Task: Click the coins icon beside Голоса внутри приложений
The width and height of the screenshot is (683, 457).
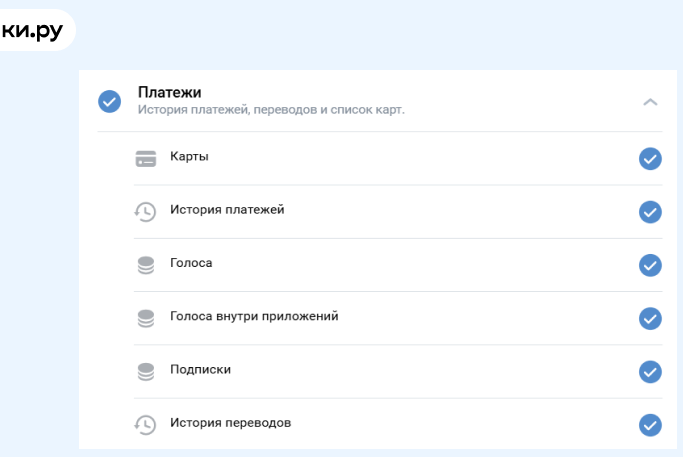Action: (x=146, y=318)
